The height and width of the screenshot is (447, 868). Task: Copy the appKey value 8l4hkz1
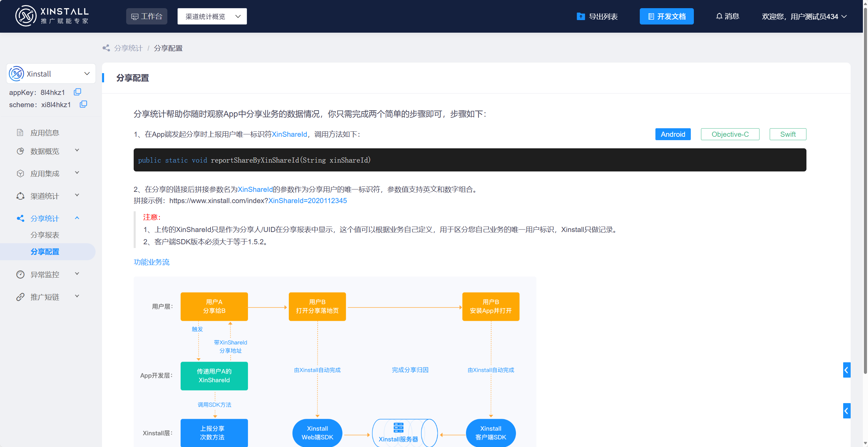pyautogui.click(x=77, y=92)
